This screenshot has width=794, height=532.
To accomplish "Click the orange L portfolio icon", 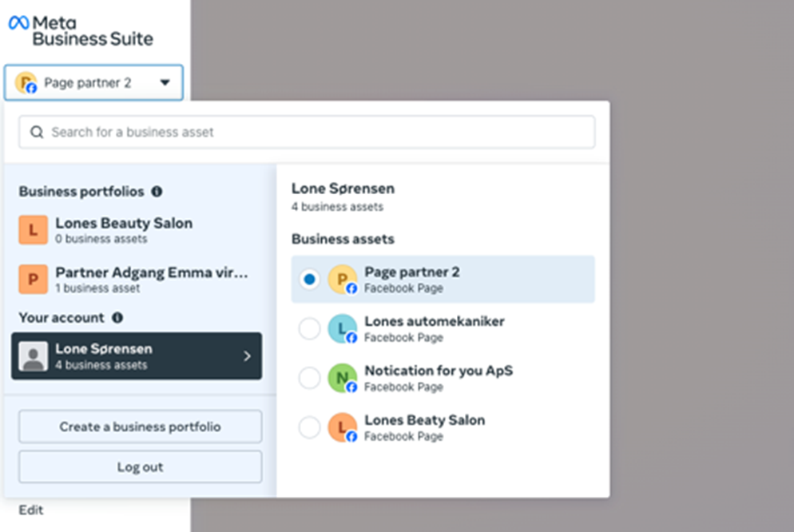I will point(34,230).
